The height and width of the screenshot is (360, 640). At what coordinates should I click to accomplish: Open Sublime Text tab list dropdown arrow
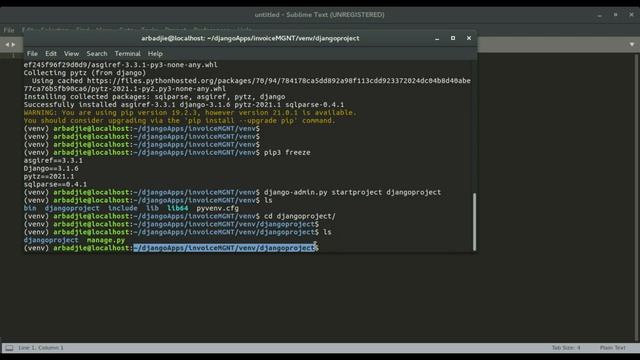click(x=632, y=44)
